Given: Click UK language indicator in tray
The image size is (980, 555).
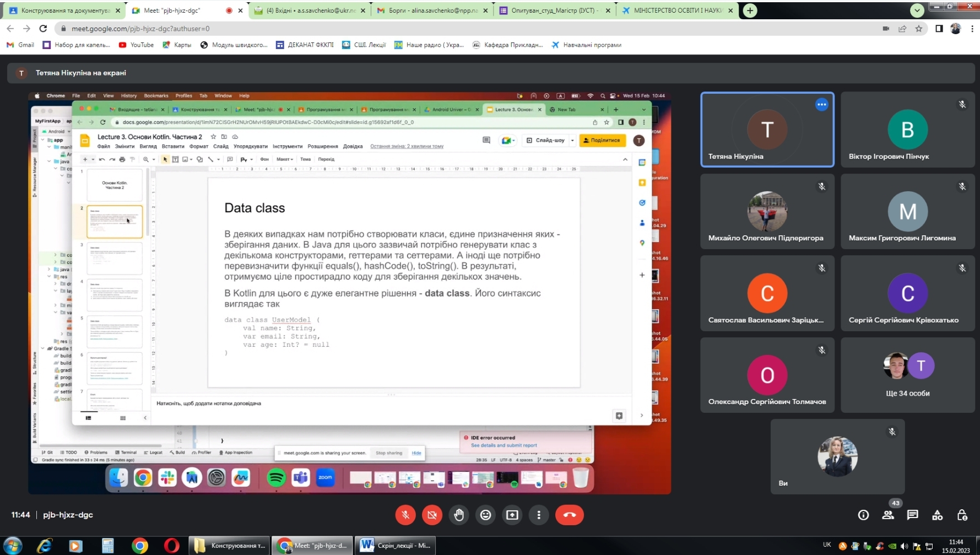Looking at the screenshot, I should click(827, 545).
